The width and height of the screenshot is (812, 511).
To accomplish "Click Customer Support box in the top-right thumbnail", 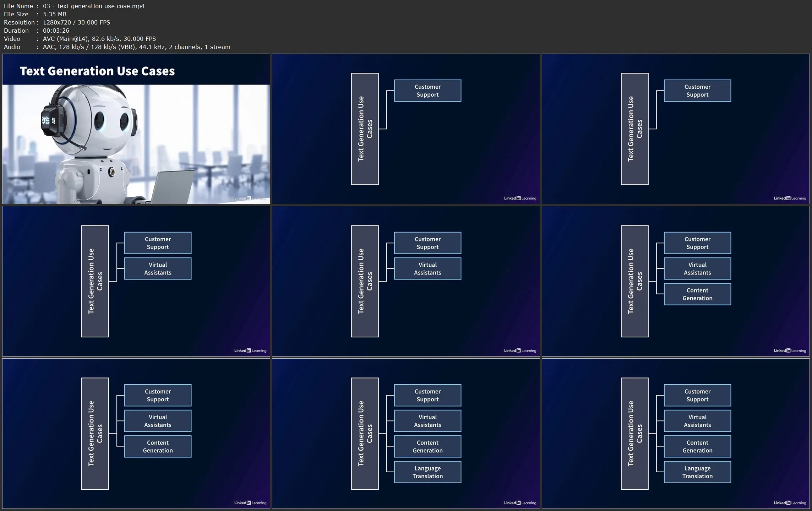I will [697, 91].
